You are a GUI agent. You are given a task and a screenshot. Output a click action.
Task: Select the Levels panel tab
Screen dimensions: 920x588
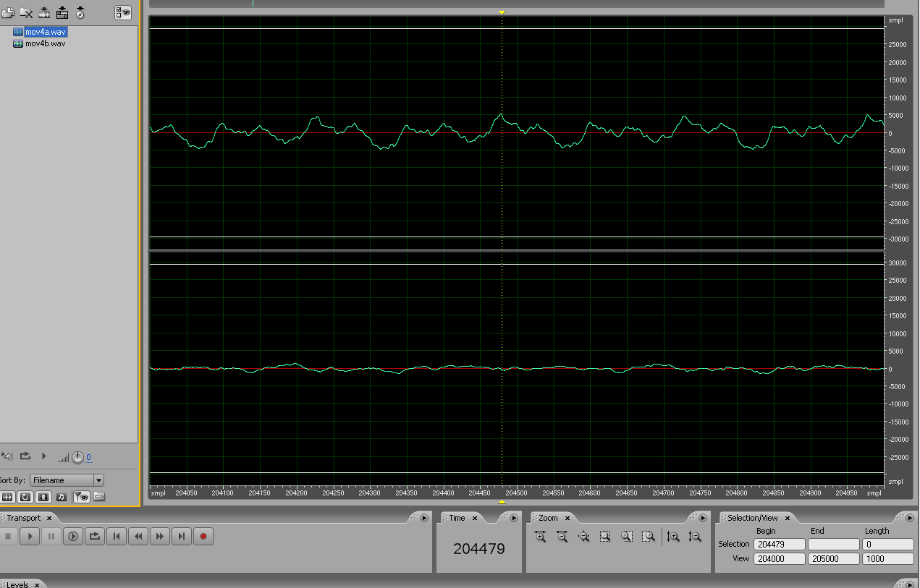click(17, 584)
